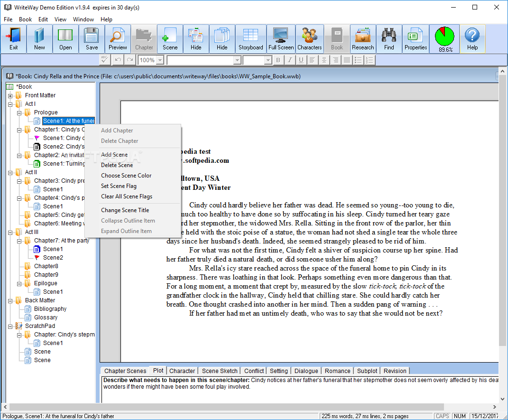Click the vertical scrollbar down arrow
The height and width of the screenshot is (420, 508).
coord(502,399)
